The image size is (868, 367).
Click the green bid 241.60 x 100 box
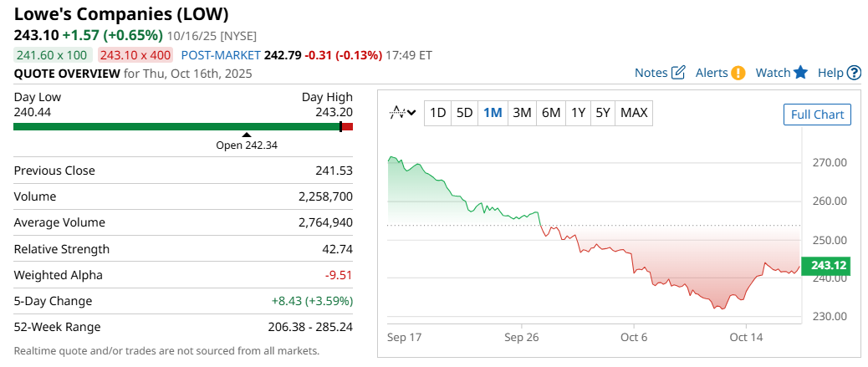53,55
